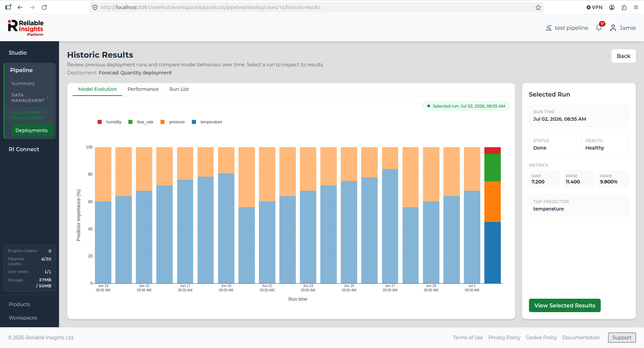Open the Cookie Policy link
This screenshot has height=348, width=644.
point(541,338)
